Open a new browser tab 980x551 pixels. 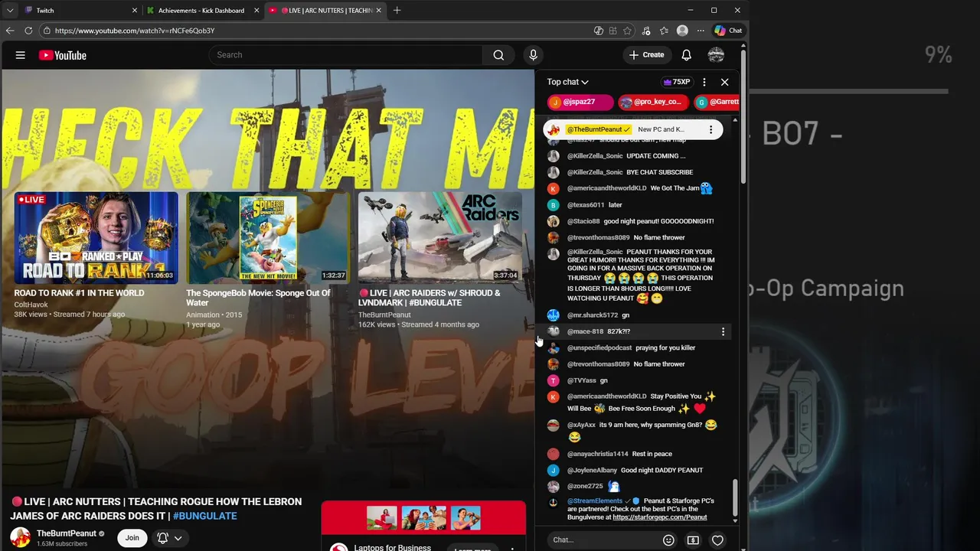click(x=397, y=11)
